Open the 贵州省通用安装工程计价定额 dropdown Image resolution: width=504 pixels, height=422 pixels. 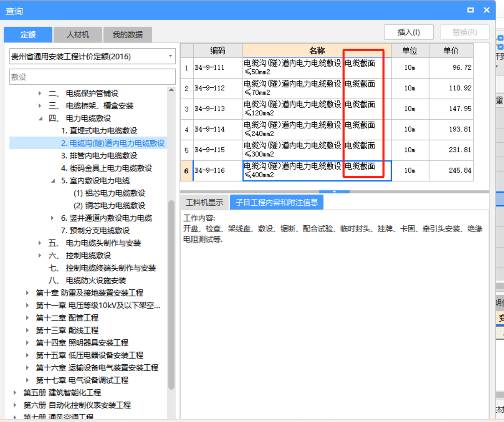[92, 56]
